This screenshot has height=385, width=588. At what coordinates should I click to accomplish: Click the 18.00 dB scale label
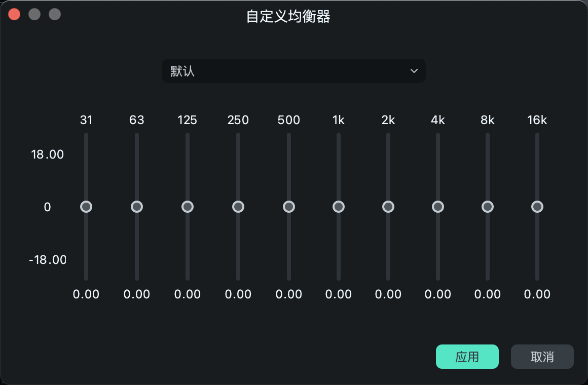(x=48, y=154)
